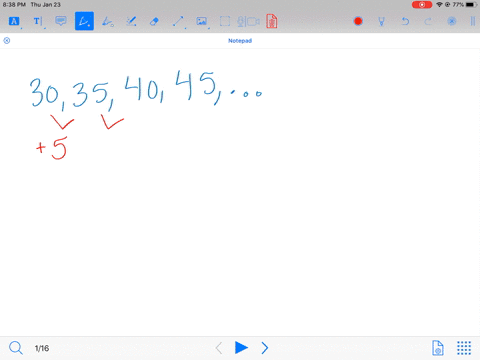Open the page settings document icon
This screenshot has height=360, width=480.
point(438,348)
